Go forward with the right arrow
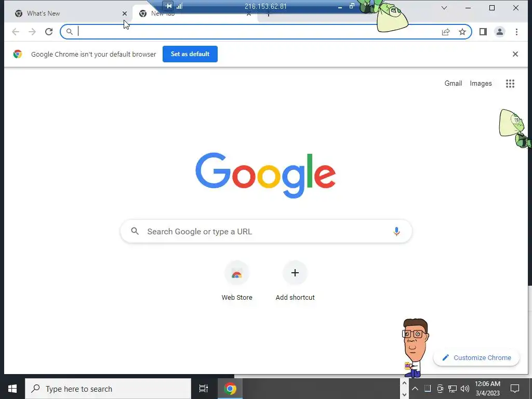This screenshot has height=399, width=532. pos(32,32)
